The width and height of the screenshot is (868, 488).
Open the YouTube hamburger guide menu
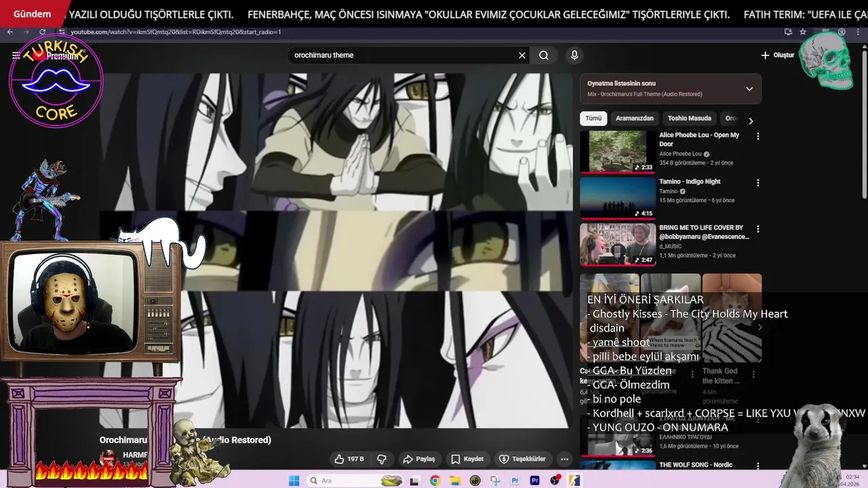point(16,56)
